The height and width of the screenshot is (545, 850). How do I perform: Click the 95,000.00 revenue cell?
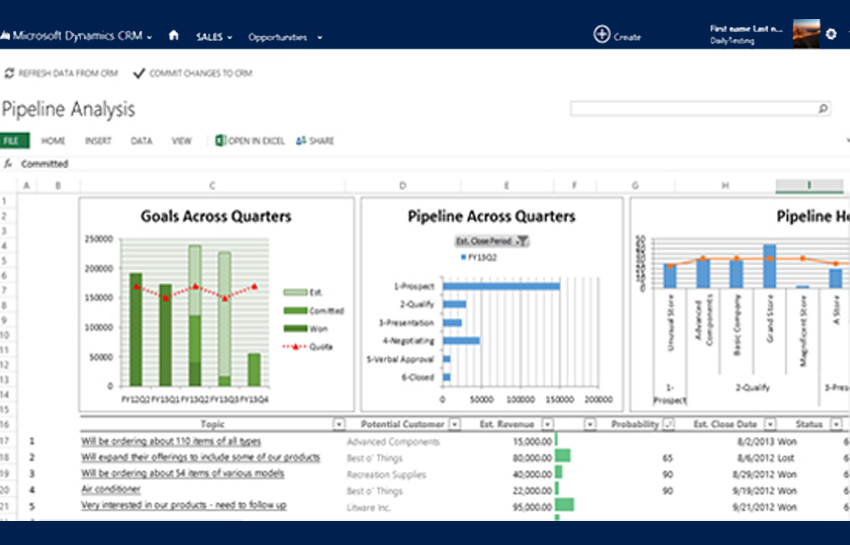(532, 508)
